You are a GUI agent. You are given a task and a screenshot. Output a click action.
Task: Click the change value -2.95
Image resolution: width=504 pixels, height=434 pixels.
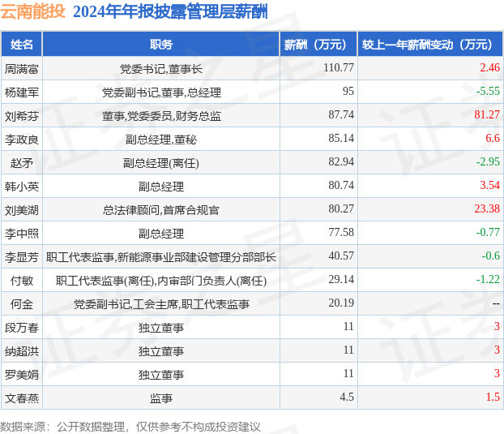[x=488, y=161]
